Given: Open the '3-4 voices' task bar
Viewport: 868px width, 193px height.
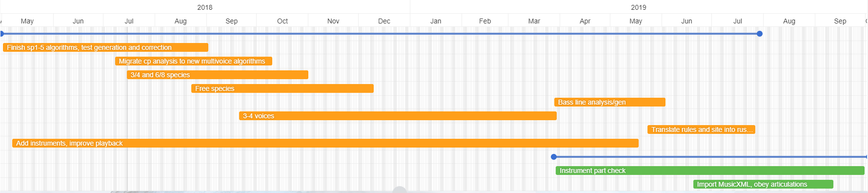Looking at the screenshot, I should pyautogui.click(x=398, y=116).
